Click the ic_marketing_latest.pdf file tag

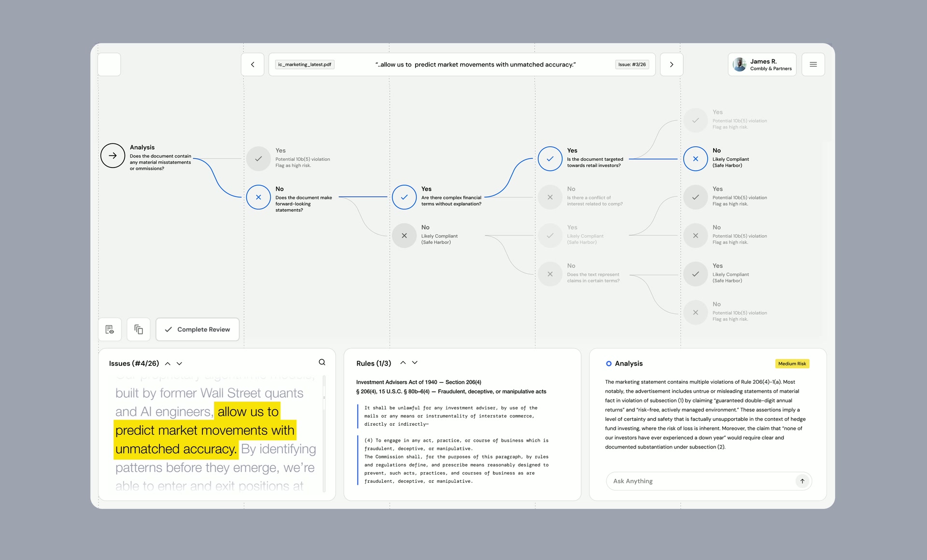(x=305, y=64)
